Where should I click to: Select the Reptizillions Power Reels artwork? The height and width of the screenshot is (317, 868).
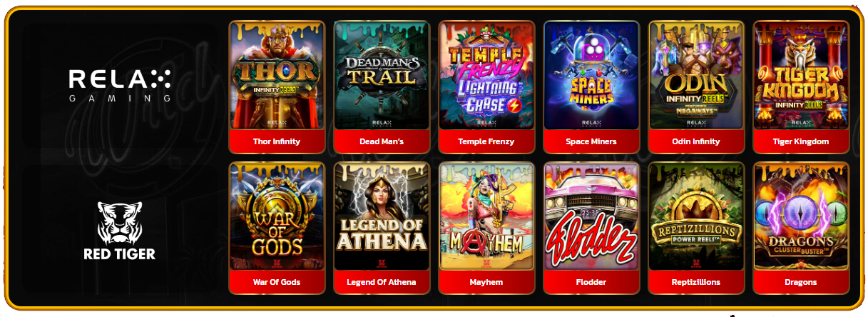(x=696, y=217)
